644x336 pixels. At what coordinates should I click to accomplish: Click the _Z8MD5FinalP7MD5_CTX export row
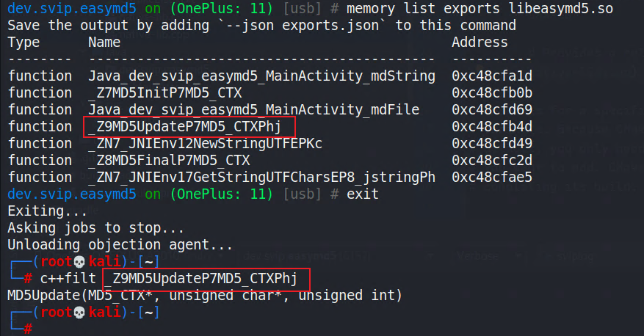click(269, 161)
